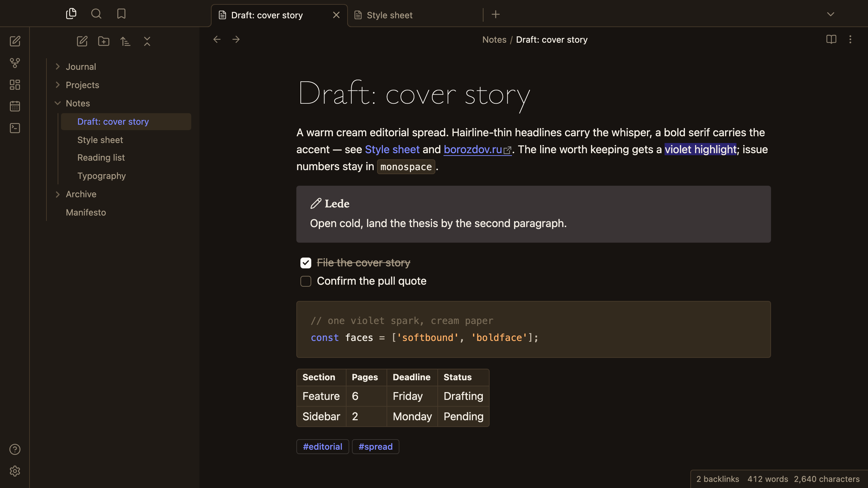Viewport: 868px width, 488px height.
Task: Click Notes in the breadcrumb
Action: coord(494,40)
